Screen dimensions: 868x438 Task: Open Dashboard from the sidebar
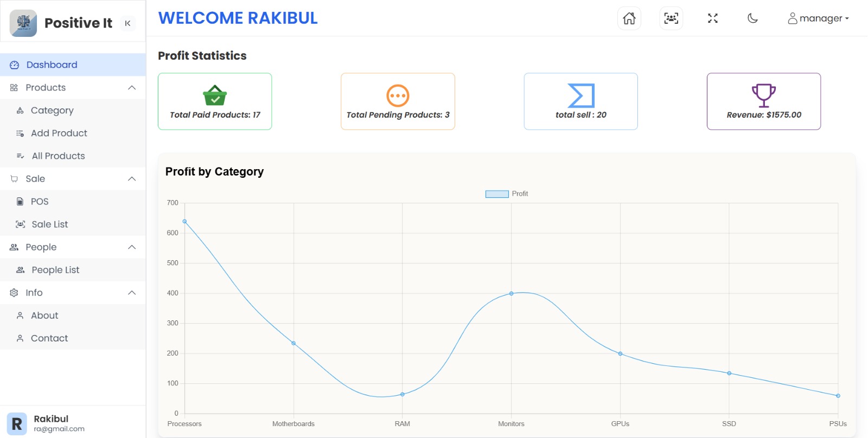point(52,65)
